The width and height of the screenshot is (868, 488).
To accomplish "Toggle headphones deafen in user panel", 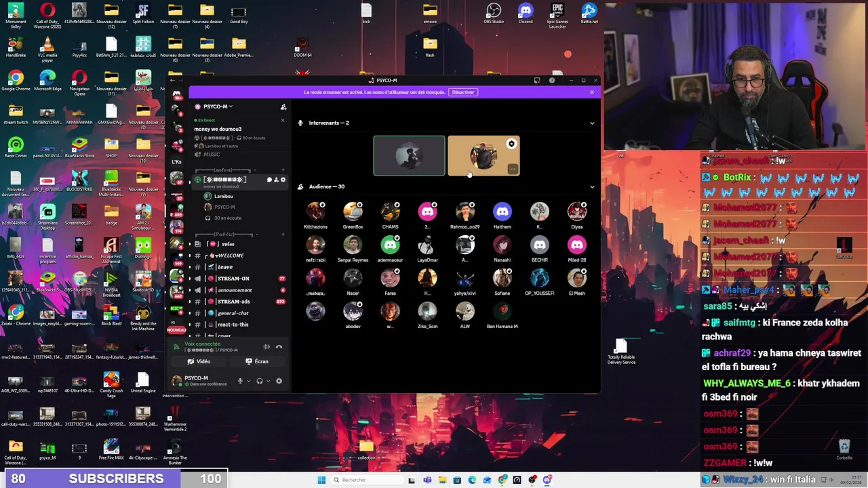I will coord(259,381).
